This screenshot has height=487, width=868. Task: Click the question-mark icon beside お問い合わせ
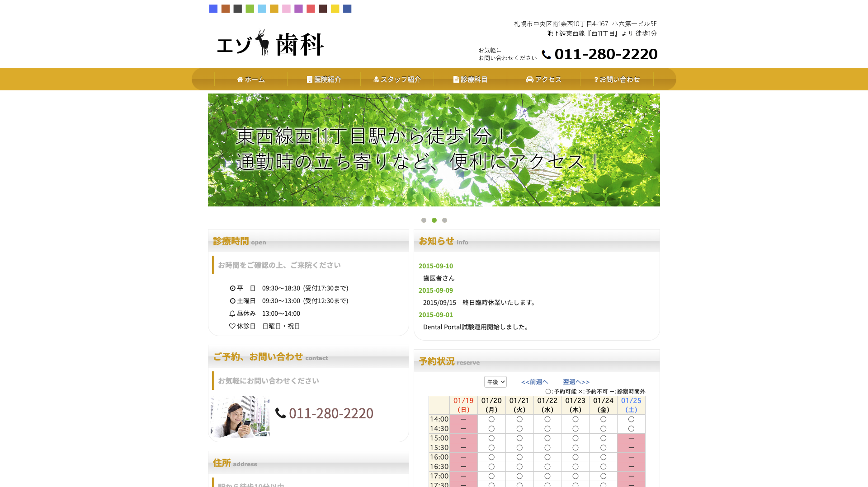pos(595,79)
